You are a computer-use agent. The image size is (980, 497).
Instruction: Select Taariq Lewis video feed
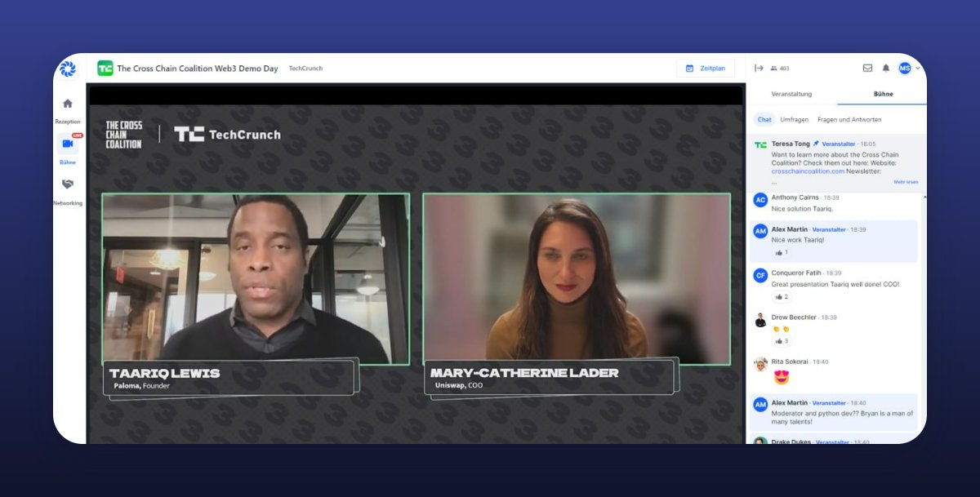click(256, 278)
